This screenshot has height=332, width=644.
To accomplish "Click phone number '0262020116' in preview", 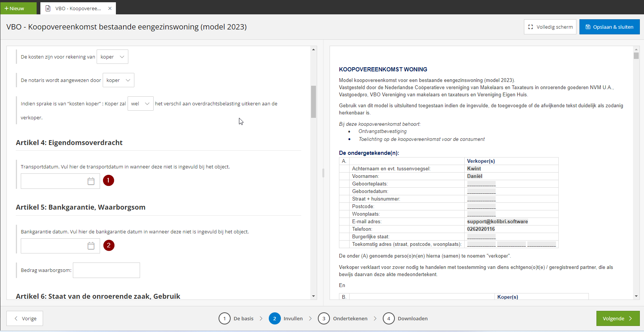I will coord(481,229).
